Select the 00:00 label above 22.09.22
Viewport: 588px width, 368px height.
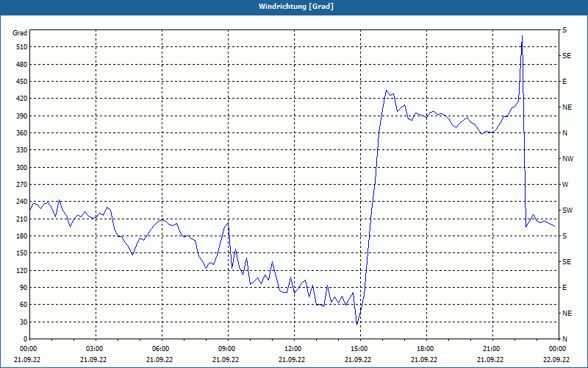(x=556, y=349)
